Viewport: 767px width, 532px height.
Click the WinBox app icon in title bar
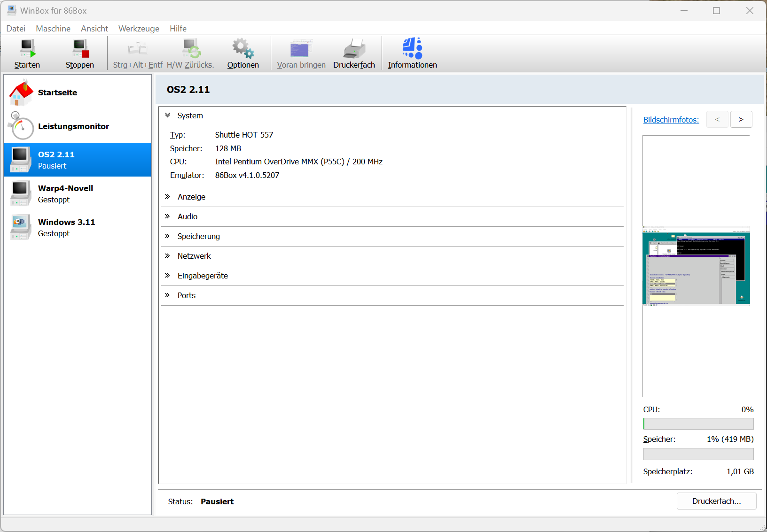click(11, 10)
